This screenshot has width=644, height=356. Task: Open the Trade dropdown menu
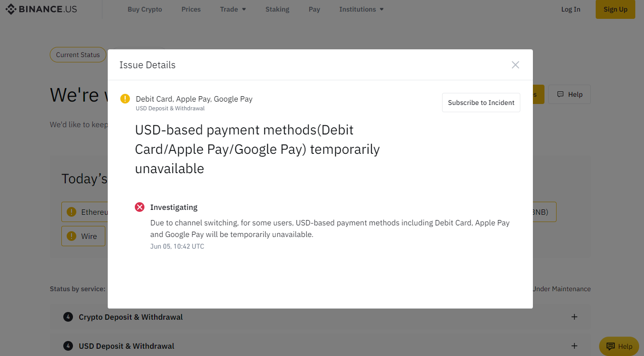(233, 9)
